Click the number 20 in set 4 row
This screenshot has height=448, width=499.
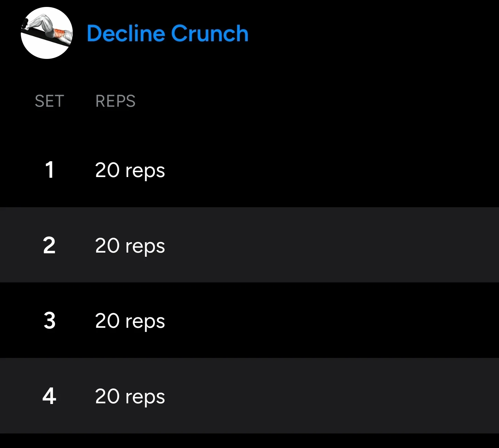pos(107,396)
